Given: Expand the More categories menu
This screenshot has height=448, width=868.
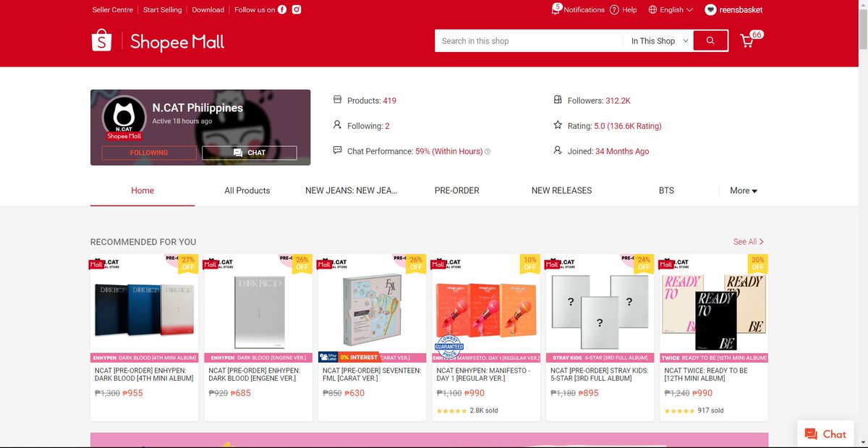Looking at the screenshot, I should (744, 190).
